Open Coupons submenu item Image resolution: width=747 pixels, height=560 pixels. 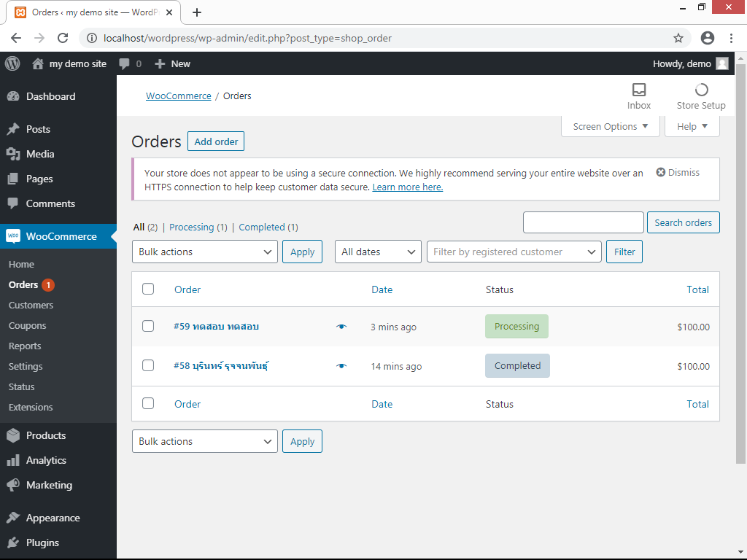click(27, 326)
